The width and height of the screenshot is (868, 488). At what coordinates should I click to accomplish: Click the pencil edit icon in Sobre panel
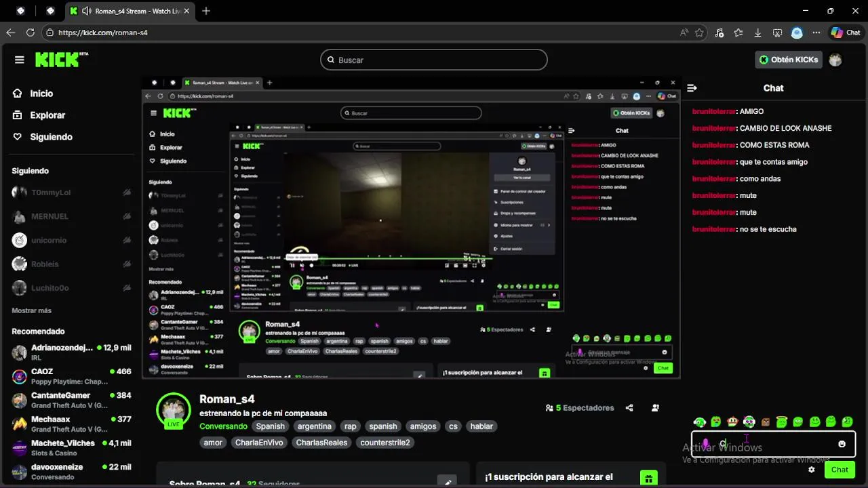[x=448, y=483]
